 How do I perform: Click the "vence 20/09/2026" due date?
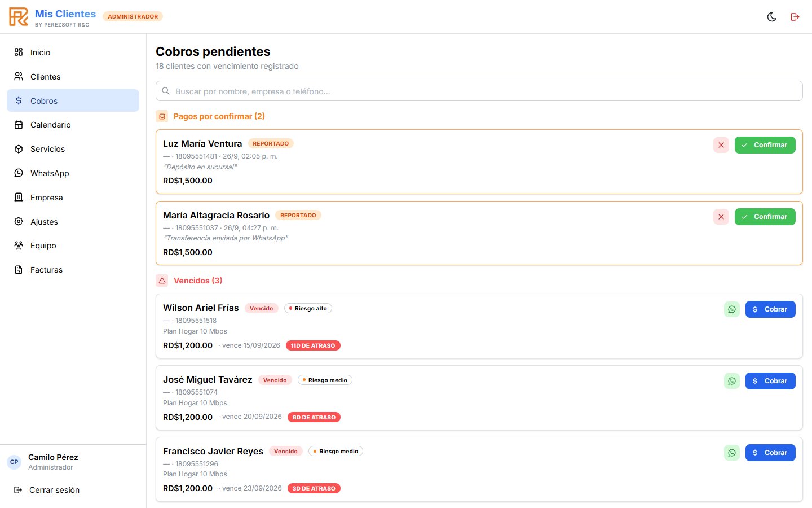pyautogui.click(x=252, y=417)
